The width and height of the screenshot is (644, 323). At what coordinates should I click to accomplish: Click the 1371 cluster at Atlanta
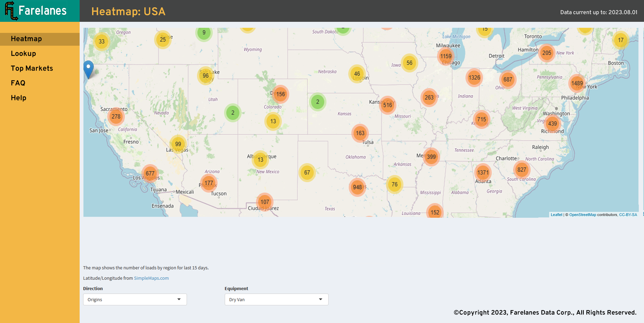[483, 172]
